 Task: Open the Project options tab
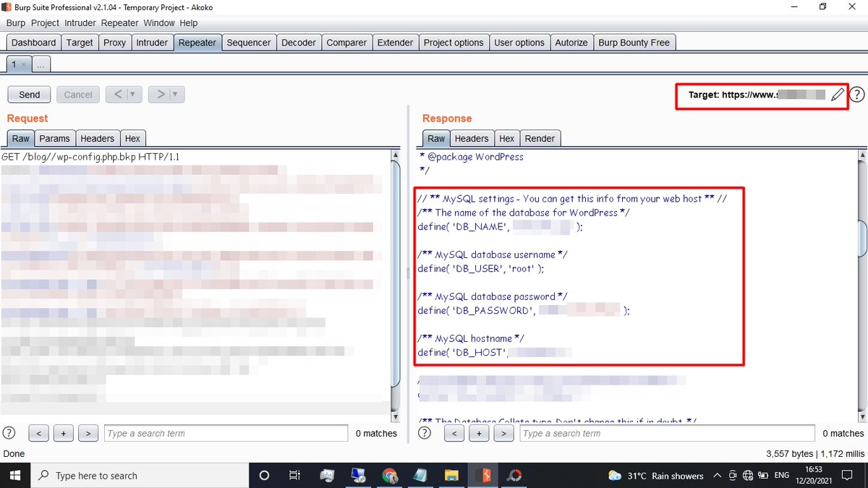point(454,43)
